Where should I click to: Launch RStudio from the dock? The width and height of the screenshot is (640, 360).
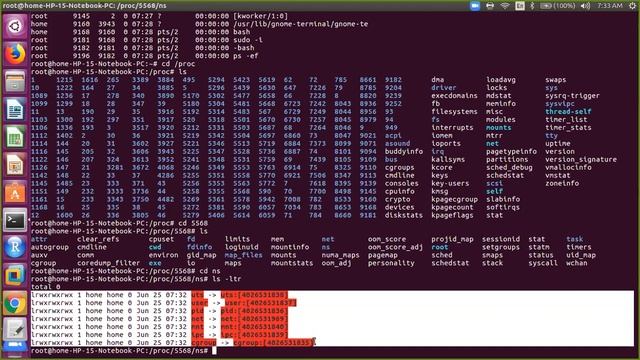click(15, 248)
